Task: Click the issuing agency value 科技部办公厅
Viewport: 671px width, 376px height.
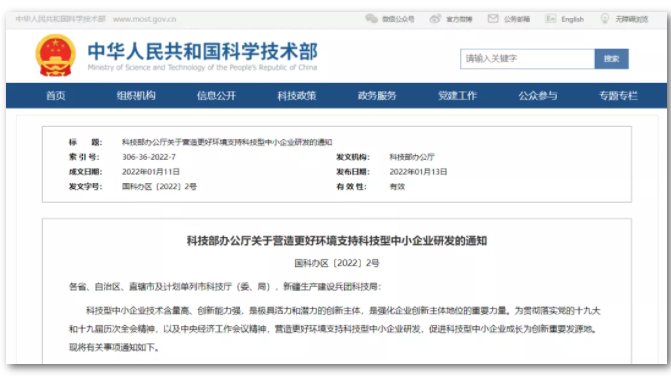Action: [x=412, y=157]
